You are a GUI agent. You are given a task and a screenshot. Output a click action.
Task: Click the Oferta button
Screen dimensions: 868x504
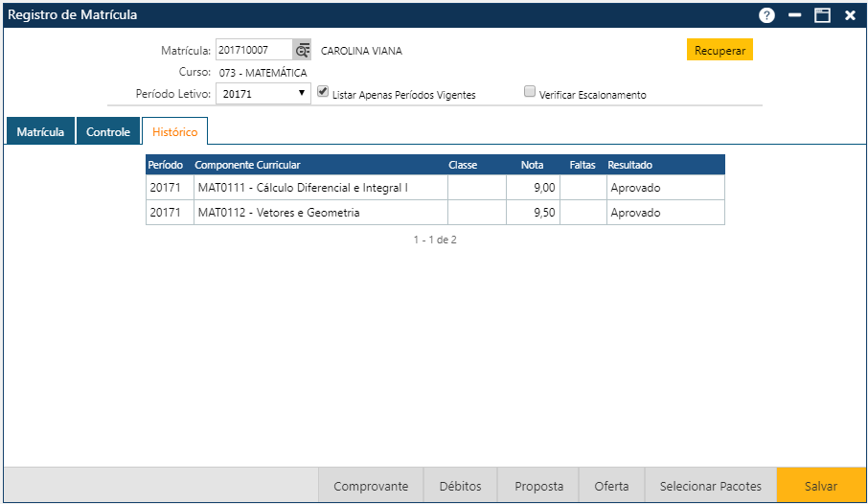click(611, 486)
